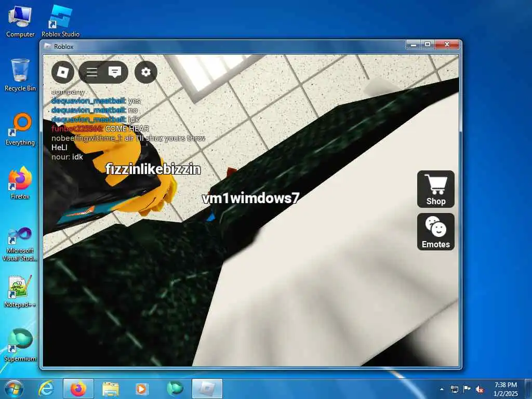This screenshot has height=399, width=532.
Task: Click the Roblox window title bar icon
Action: pos(48,46)
